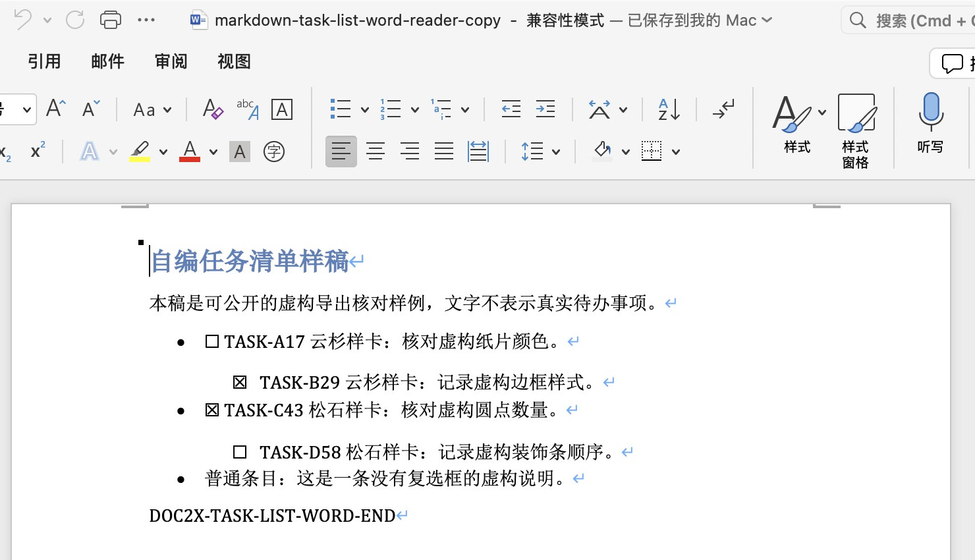
Task: Clear formatting with the A eraser icon
Action: tap(213, 109)
